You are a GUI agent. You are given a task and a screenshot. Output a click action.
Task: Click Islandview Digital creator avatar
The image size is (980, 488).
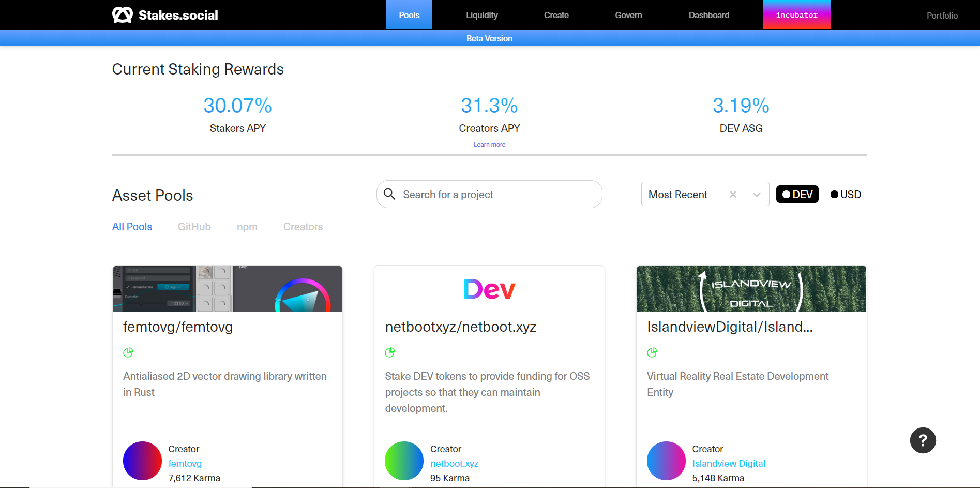coord(666,461)
